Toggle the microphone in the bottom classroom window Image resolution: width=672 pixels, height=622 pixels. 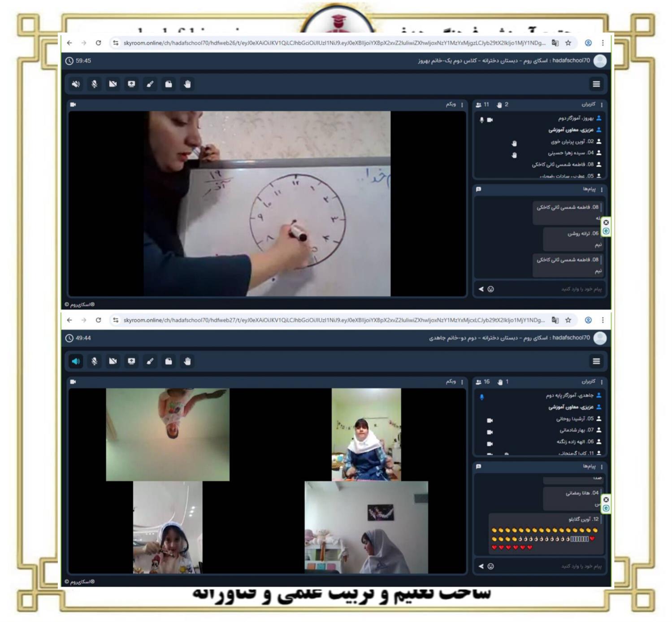point(95,361)
